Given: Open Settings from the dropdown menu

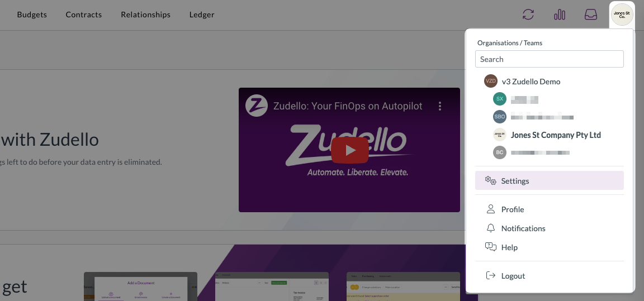Looking at the screenshot, I should [550, 180].
